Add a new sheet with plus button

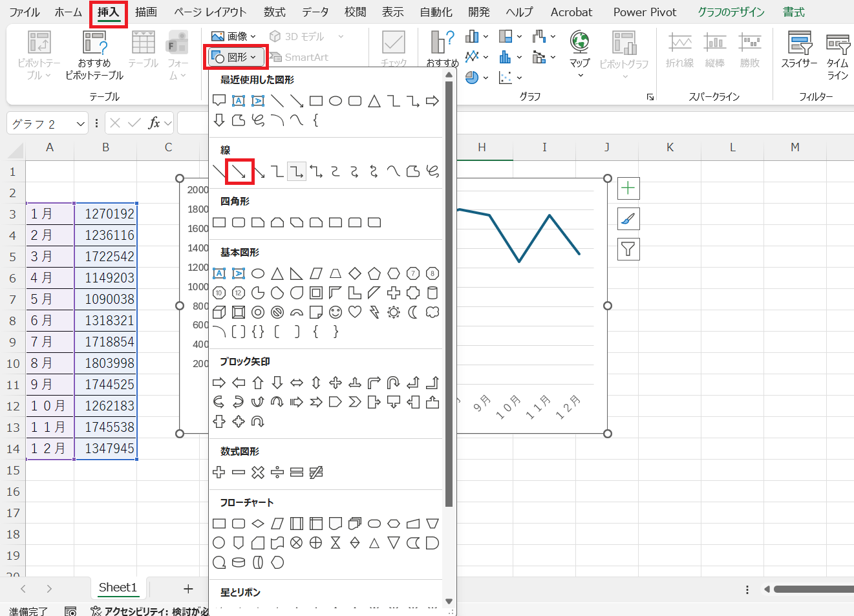pyautogui.click(x=188, y=588)
